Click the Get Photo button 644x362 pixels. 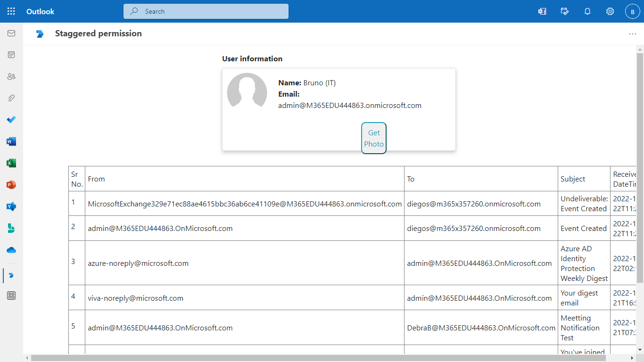pyautogui.click(x=374, y=138)
